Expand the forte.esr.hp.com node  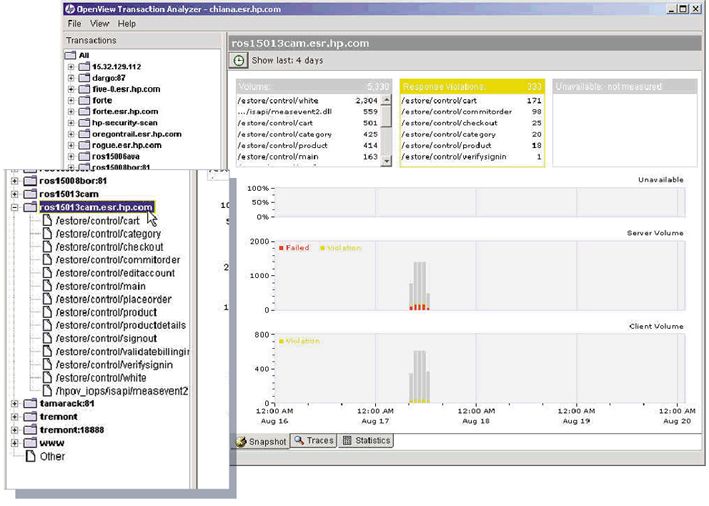click(x=71, y=111)
